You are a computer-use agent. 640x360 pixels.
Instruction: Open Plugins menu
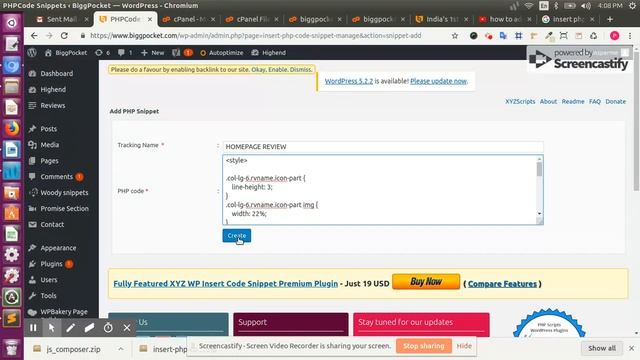point(51,264)
